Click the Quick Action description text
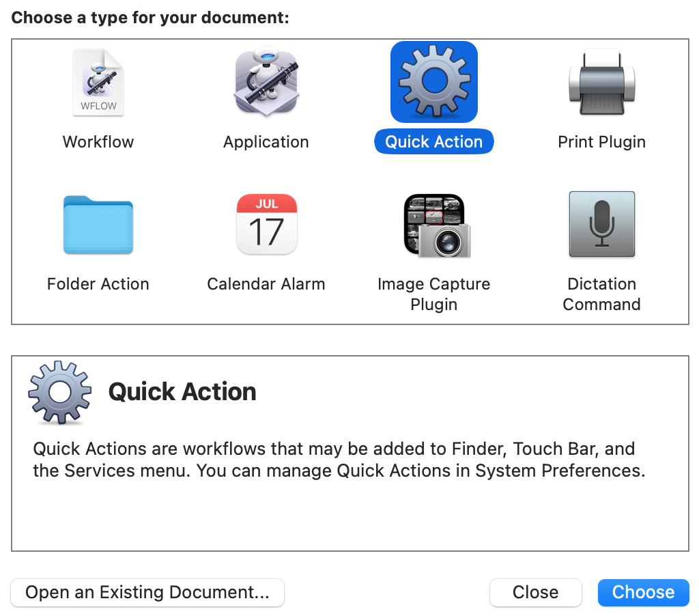The image size is (699, 616). click(333, 459)
